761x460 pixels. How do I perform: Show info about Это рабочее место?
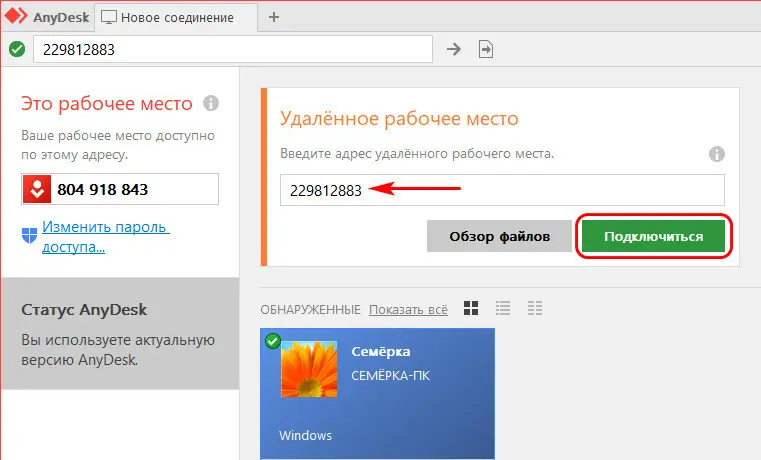(x=211, y=103)
